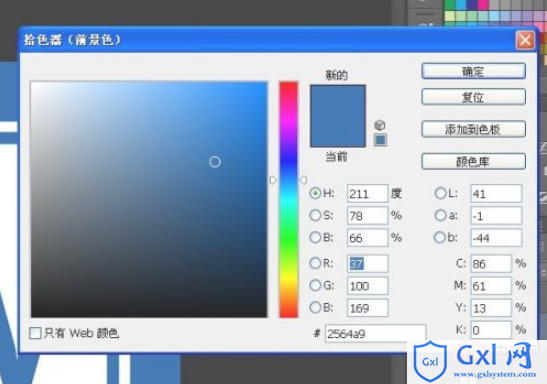547x384 pixels.
Task: Select the brightness B radio button next to 66
Action: (315, 238)
